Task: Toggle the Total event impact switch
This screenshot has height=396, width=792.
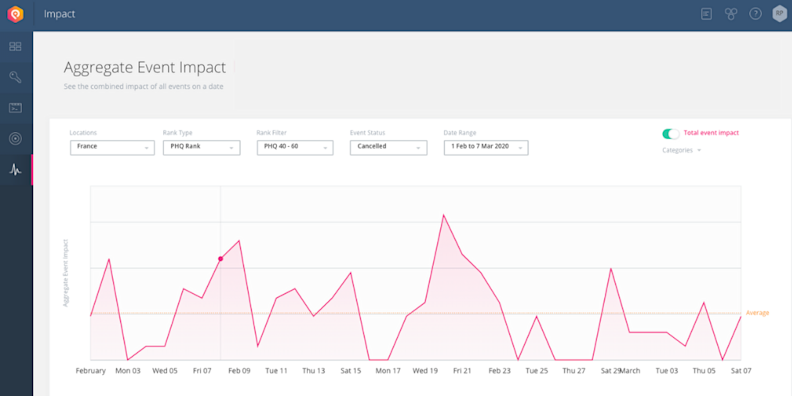Action: pos(671,133)
